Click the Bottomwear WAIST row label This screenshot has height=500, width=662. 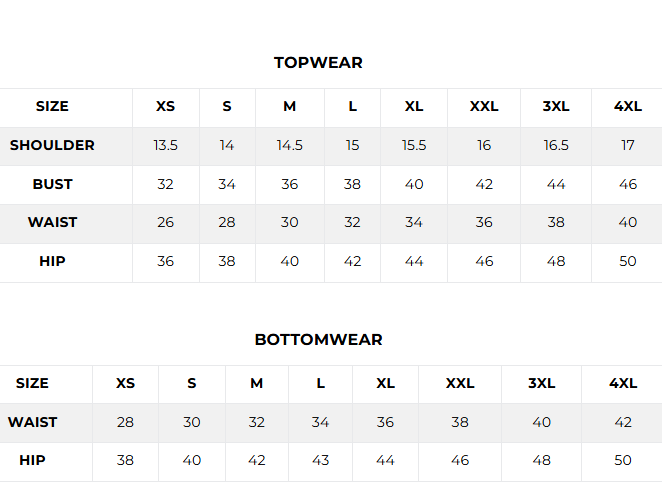click(32, 423)
